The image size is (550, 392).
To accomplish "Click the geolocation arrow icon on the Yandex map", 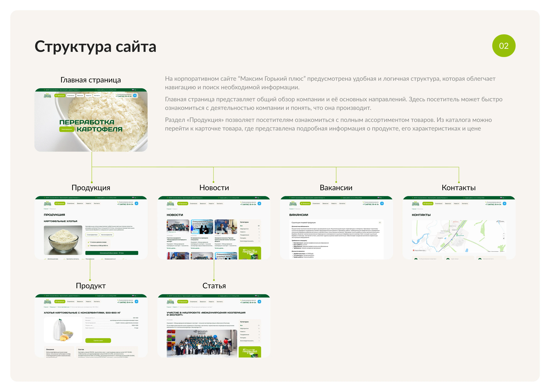I will [x=504, y=238].
